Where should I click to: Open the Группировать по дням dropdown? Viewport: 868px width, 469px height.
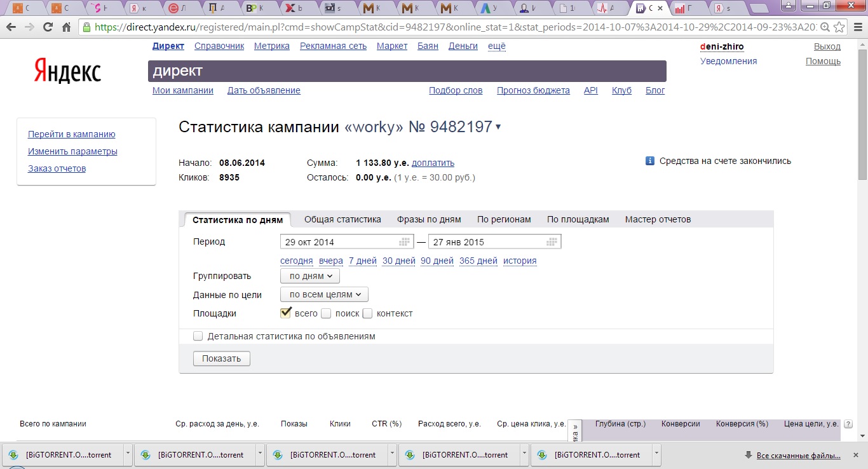pos(310,276)
